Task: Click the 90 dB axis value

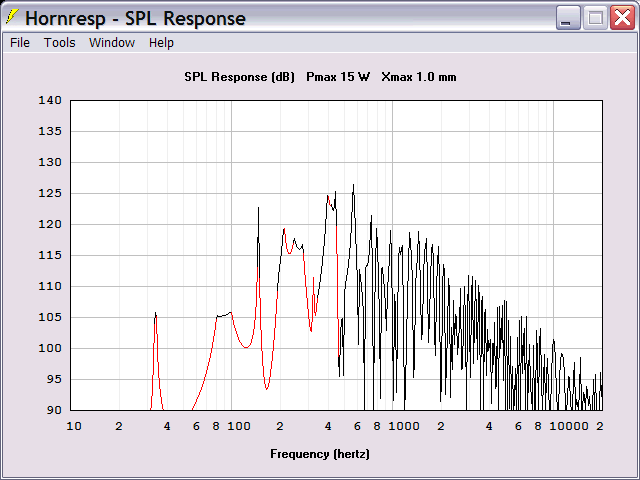Action: click(x=53, y=410)
